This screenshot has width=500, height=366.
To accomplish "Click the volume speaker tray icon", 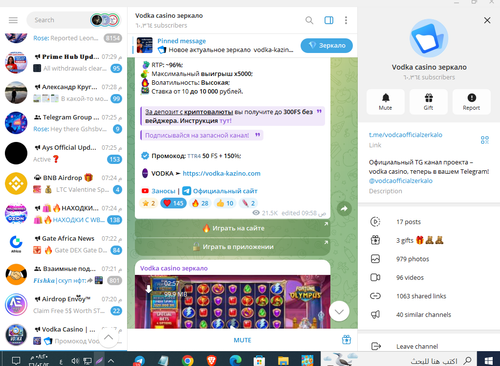I will pyautogui.click(x=75, y=361).
